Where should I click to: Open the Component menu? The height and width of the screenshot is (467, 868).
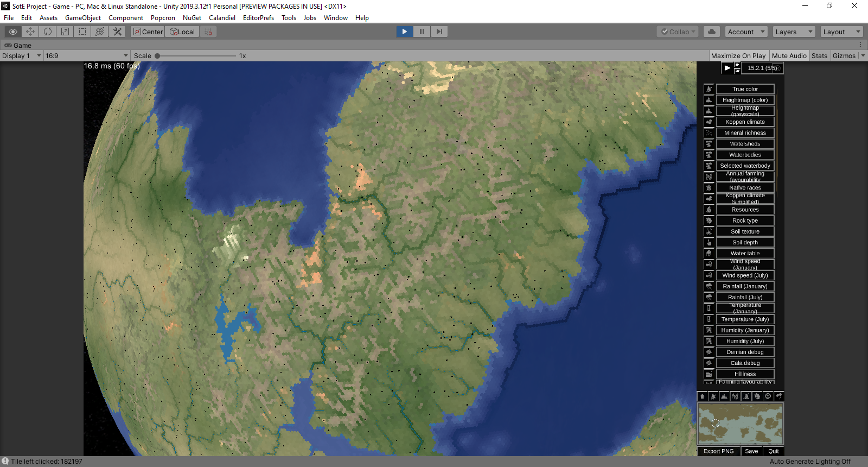click(x=126, y=18)
